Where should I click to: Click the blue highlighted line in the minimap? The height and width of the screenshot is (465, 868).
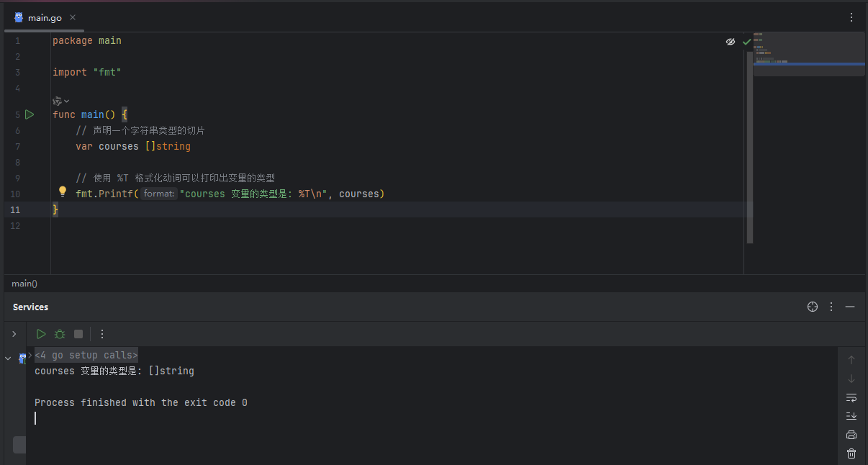point(809,64)
